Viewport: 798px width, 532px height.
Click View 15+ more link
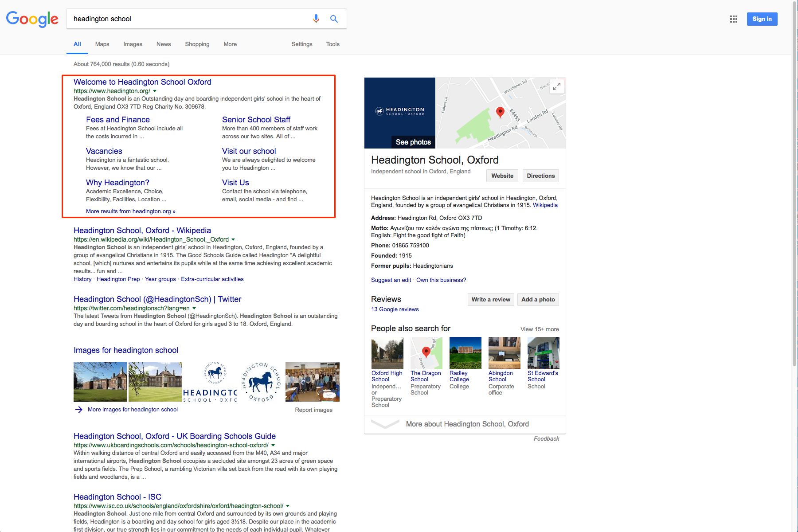[540, 329]
